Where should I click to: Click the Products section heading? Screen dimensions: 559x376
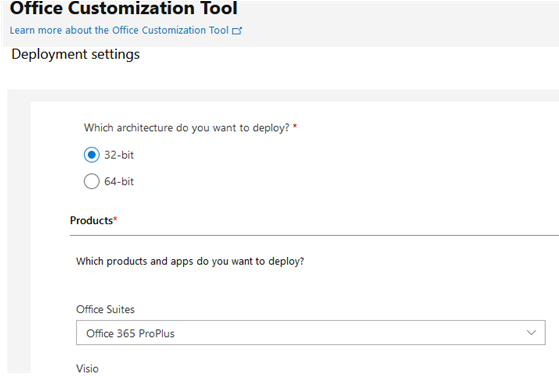[93, 221]
